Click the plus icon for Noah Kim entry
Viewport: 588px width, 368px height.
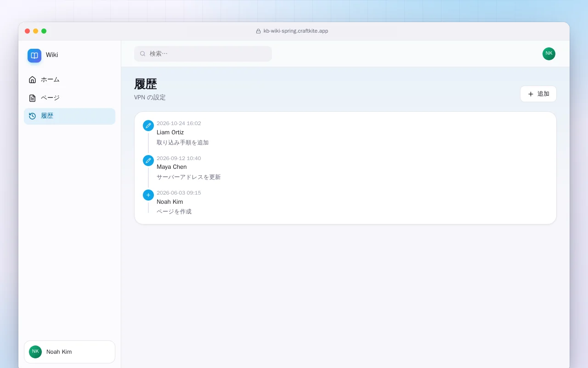[x=148, y=195]
